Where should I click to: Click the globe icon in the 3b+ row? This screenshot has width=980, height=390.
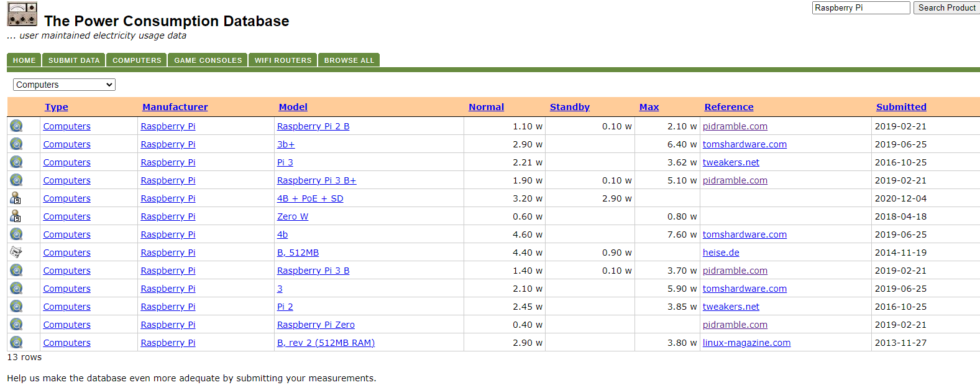(16, 144)
